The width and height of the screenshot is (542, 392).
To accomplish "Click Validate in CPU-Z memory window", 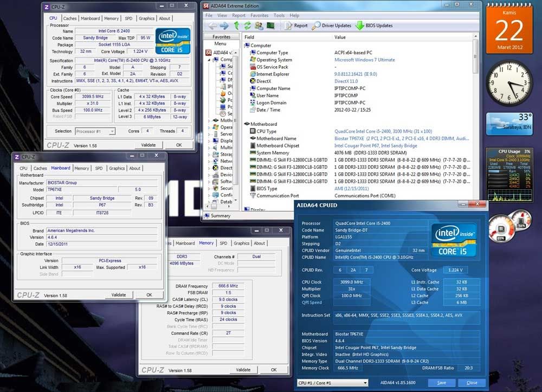I will pos(243,370).
